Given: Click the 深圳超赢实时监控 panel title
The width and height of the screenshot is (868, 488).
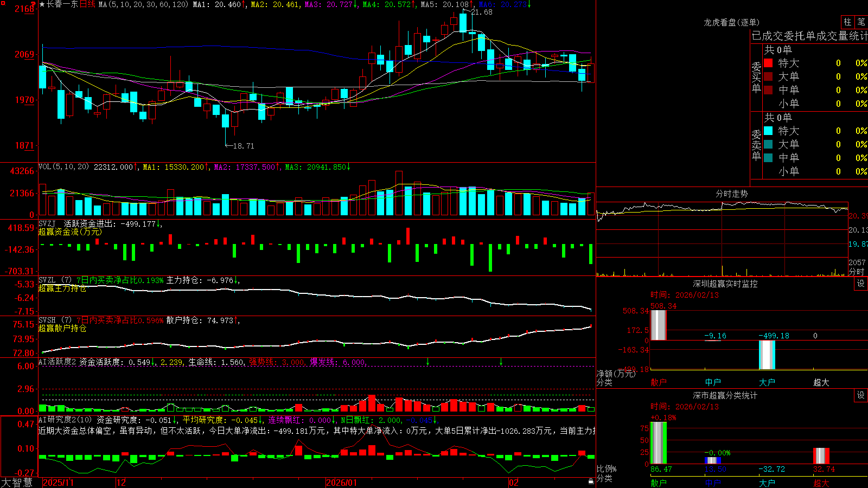Looking at the screenshot, I should click(725, 284).
